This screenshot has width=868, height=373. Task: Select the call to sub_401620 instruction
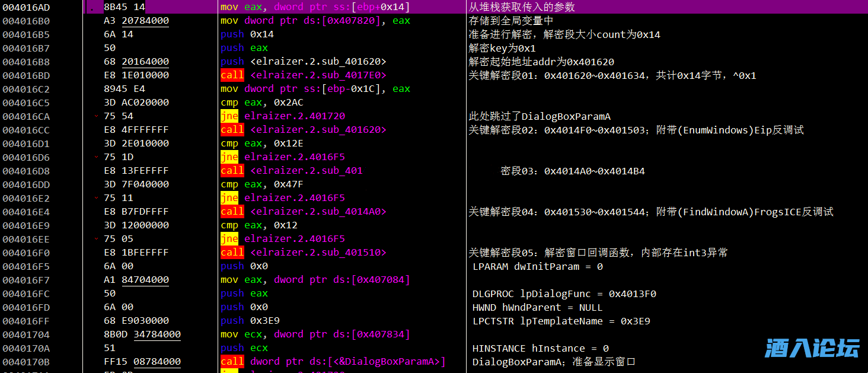point(303,130)
